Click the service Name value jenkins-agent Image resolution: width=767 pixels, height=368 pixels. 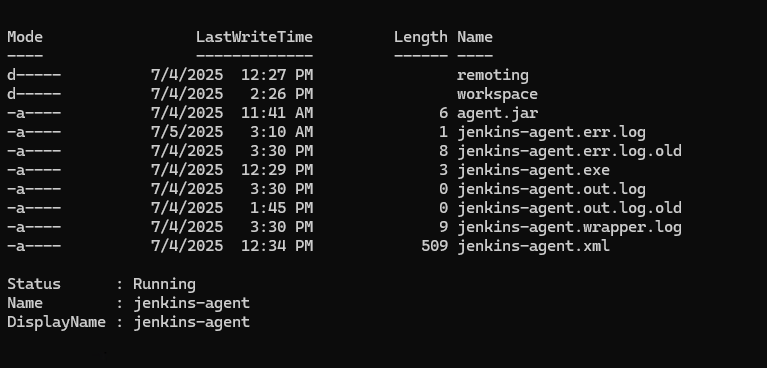click(191, 303)
